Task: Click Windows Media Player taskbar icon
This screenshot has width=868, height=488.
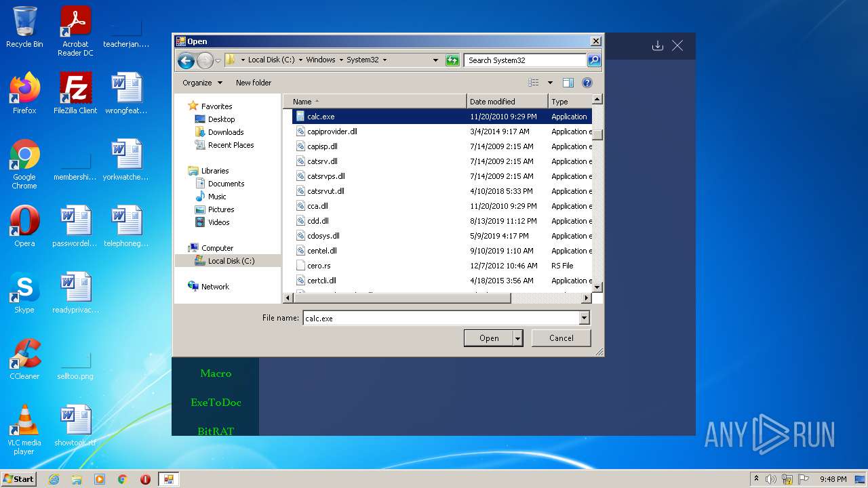Action: pyautogui.click(x=100, y=479)
